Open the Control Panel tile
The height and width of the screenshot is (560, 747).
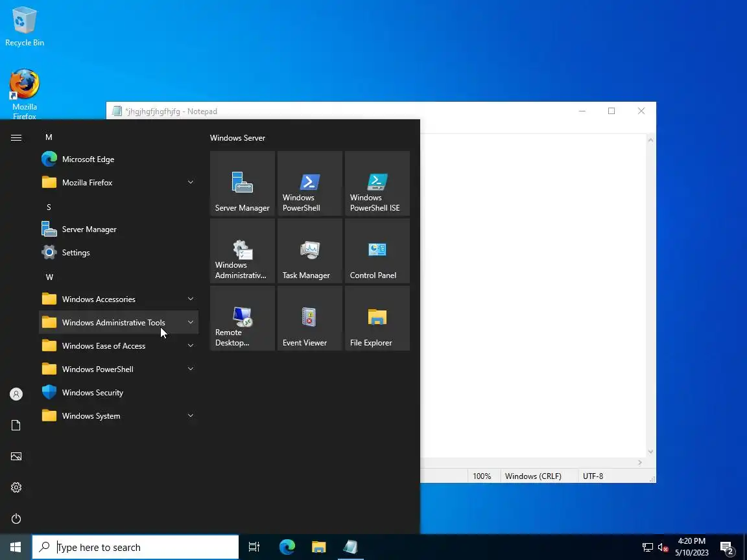[377, 251]
